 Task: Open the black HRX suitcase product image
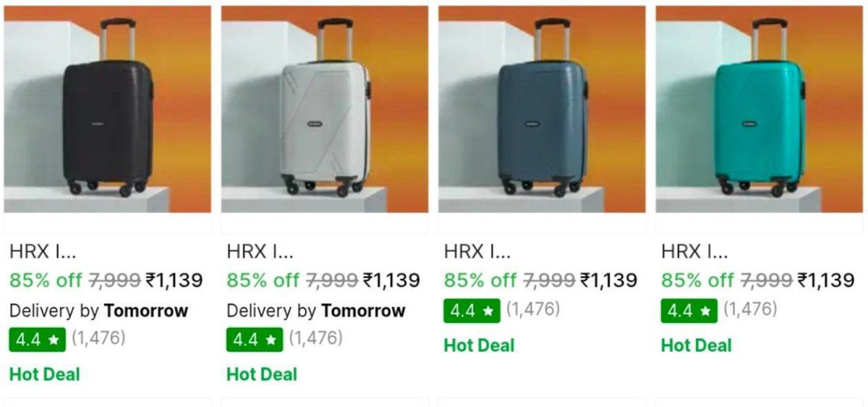(x=108, y=109)
